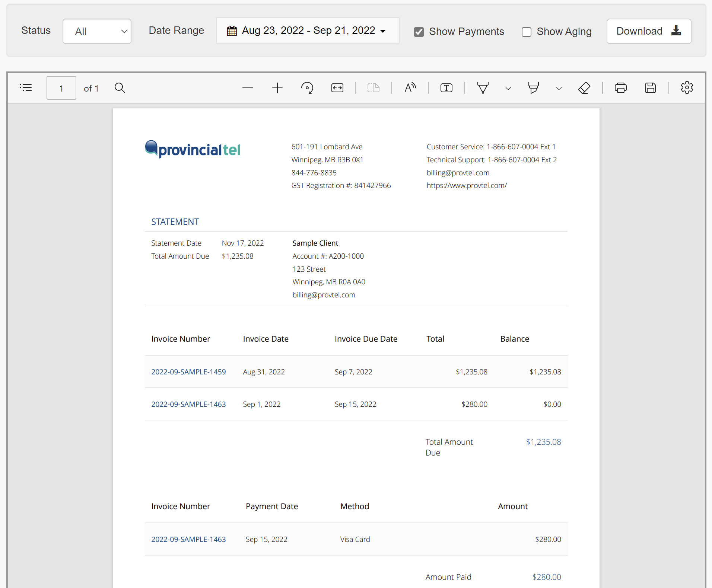This screenshot has width=712, height=588.
Task: Click the Nov 17, 2022 statement date
Action: click(x=243, y=243)
